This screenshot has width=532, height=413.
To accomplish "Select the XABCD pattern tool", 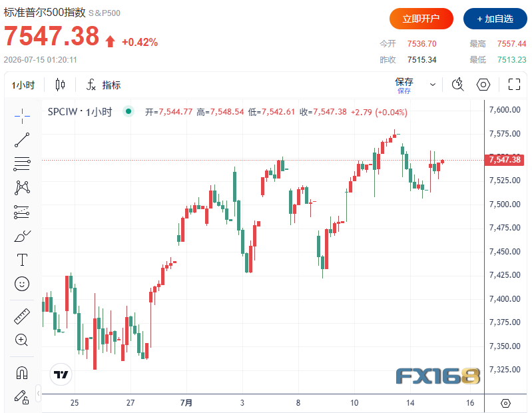I will click(x=22, y=188).
